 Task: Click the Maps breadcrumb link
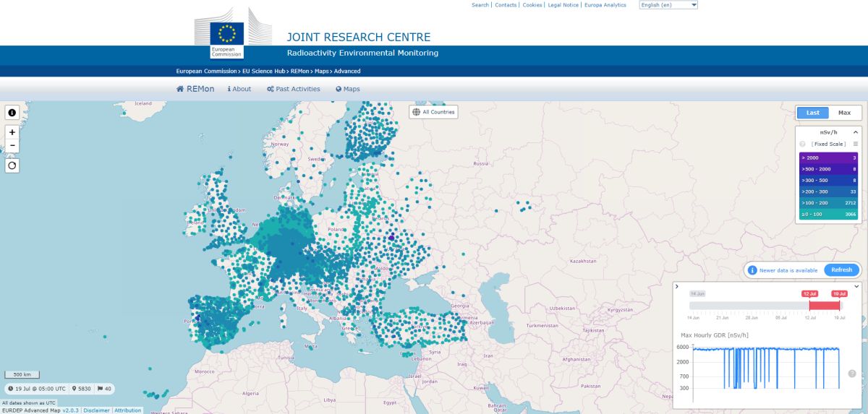[x=322, y=71]
